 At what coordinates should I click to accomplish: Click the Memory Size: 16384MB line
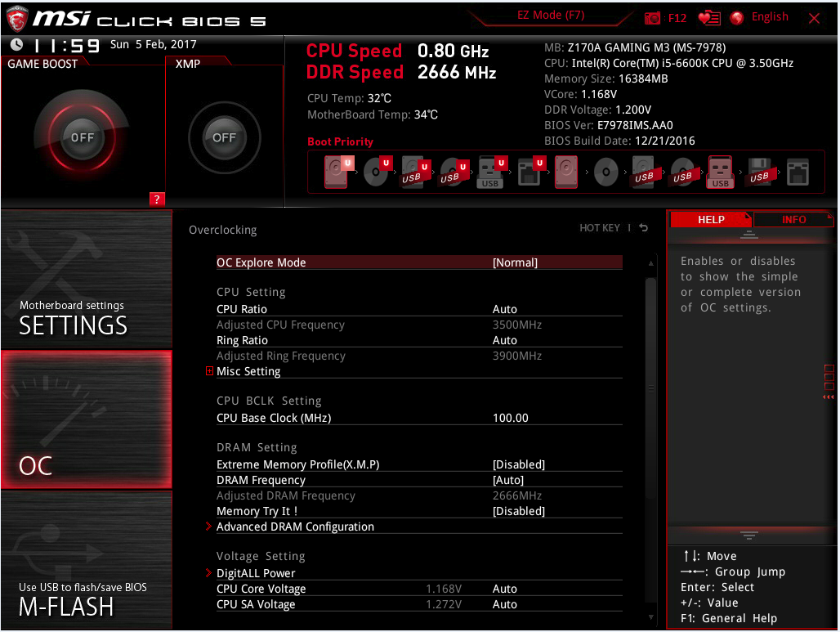pyautogui.click(x=605, y=78)
